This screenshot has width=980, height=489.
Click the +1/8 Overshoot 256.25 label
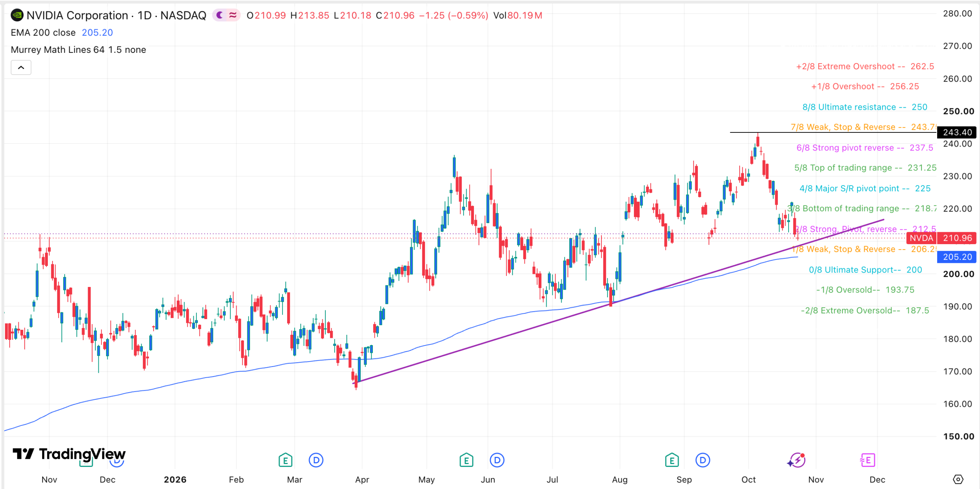(x=865, y=86)
